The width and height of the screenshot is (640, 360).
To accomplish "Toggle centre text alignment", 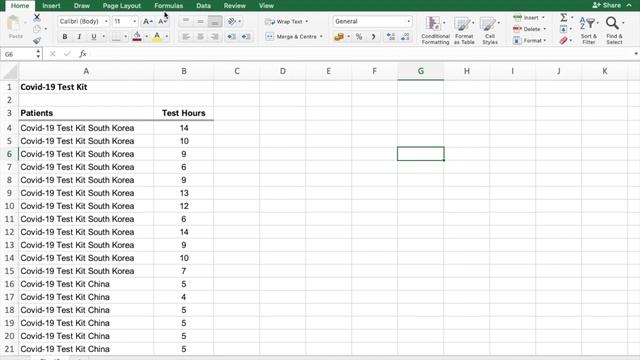I will click(200, 37).
